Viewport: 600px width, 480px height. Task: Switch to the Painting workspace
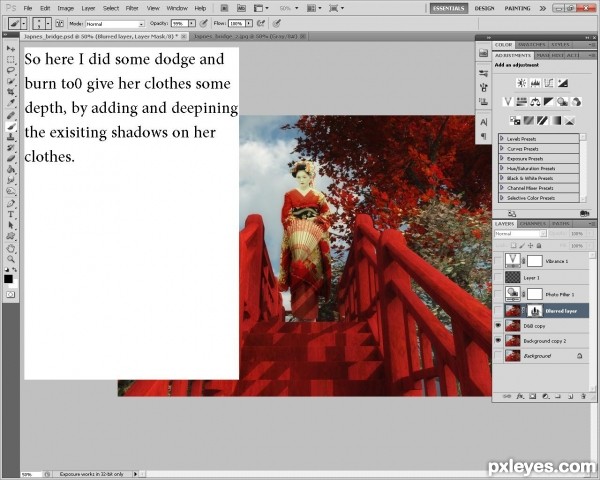click(x=517, y=8)
